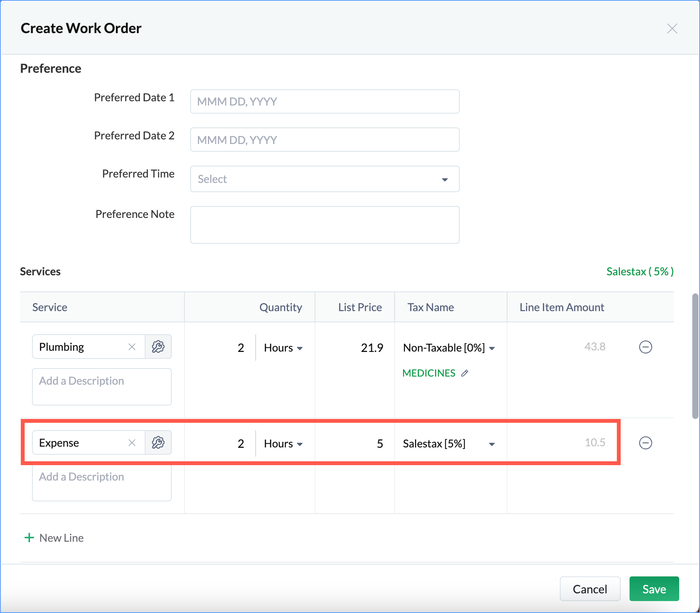Open the Preferred Time dropdown
The height and width of the screenshot is (613, 700).
pos(325,179)
